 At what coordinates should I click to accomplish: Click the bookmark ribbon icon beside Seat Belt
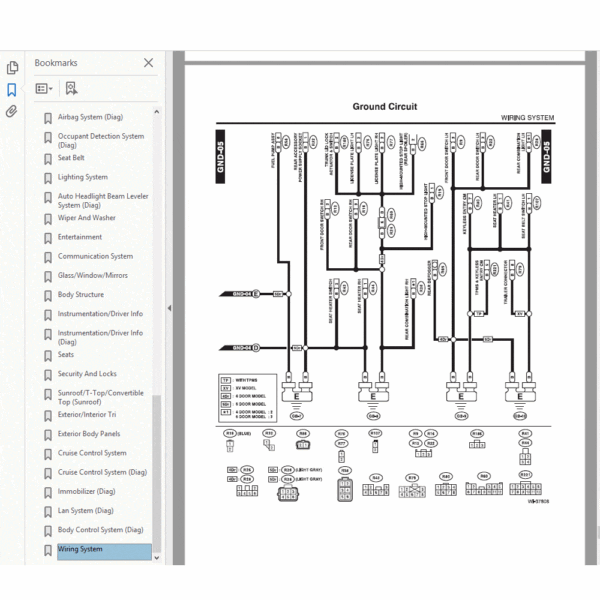pos(48,159)
